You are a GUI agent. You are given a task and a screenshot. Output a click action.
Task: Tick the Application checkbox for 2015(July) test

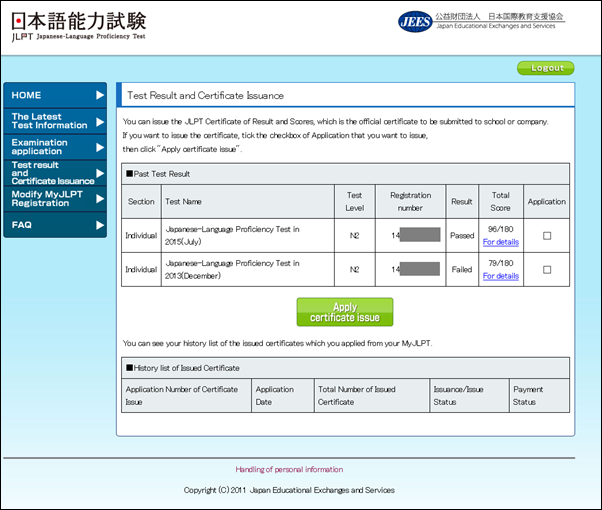(x=547, y=235)
